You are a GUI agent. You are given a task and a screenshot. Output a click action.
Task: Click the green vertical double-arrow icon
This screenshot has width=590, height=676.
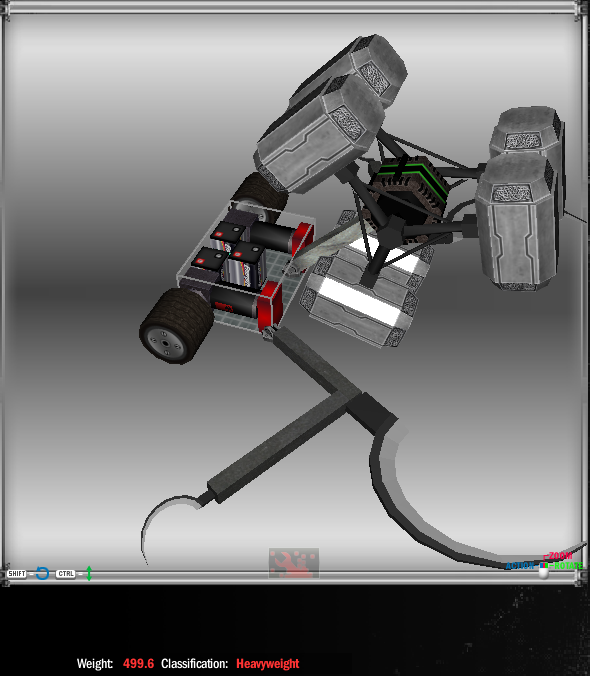(x=89, y=573)
